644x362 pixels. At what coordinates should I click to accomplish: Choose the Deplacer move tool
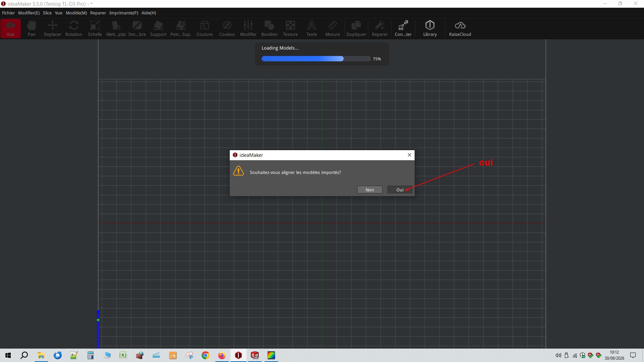(x=53, y=28)
